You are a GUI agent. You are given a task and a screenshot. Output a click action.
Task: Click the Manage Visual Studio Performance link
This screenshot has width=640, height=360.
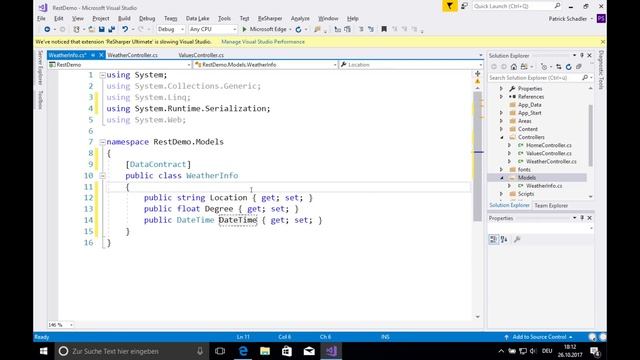(263, 42)
